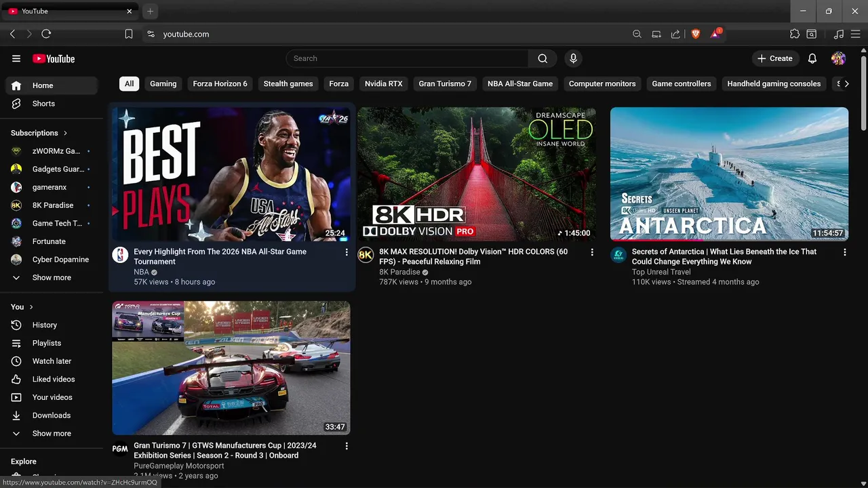The image size is (868, 488).
Task: Click the NBA channel avatar
Action: point(120,255)
